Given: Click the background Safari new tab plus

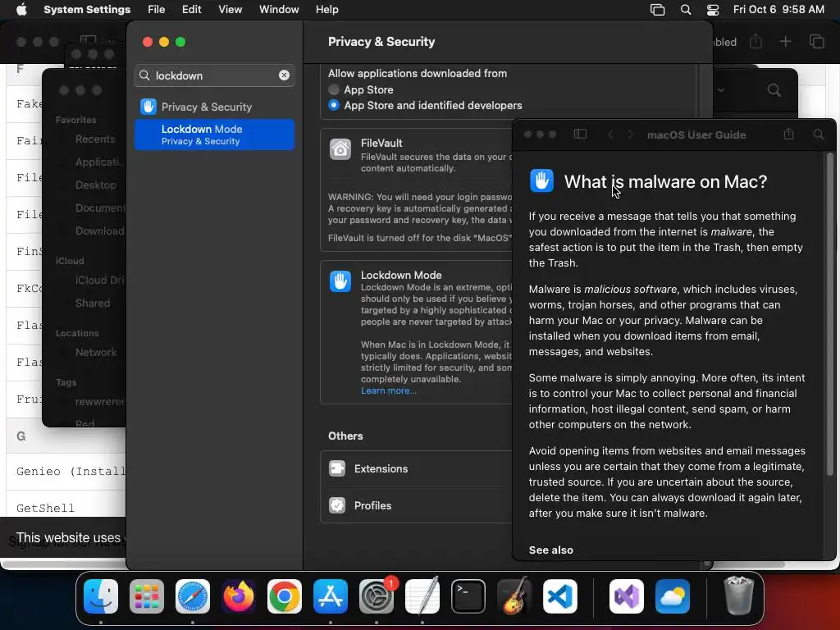Looking at the screenshot, I should pyautogui.click(x=785, y=41).
